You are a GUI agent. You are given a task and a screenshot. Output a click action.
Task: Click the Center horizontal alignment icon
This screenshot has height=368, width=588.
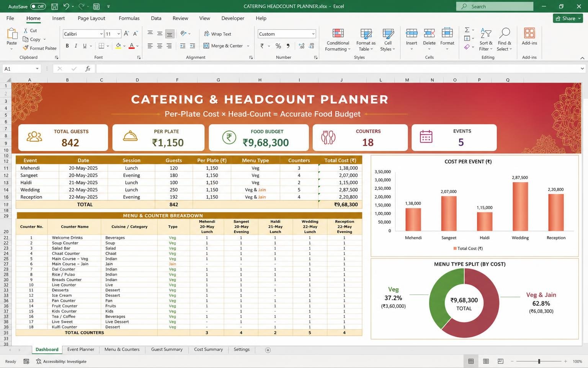coord(160,46)
